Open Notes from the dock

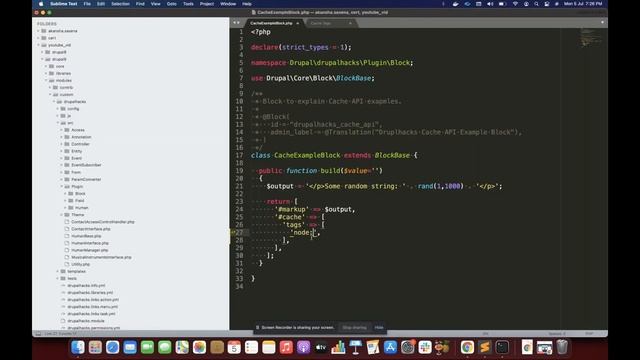(269, 347)
